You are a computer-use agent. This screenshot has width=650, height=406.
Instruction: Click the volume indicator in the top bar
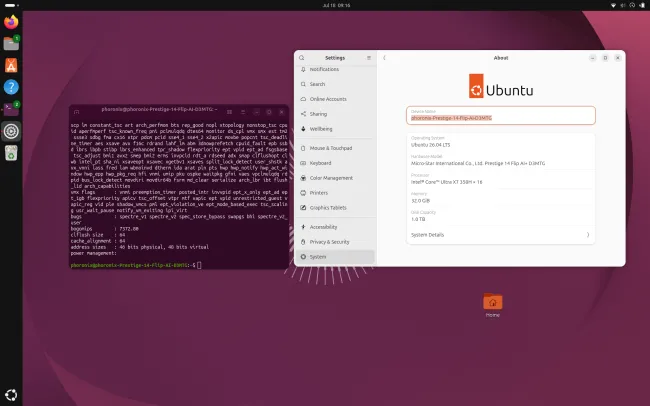[623, 5]
